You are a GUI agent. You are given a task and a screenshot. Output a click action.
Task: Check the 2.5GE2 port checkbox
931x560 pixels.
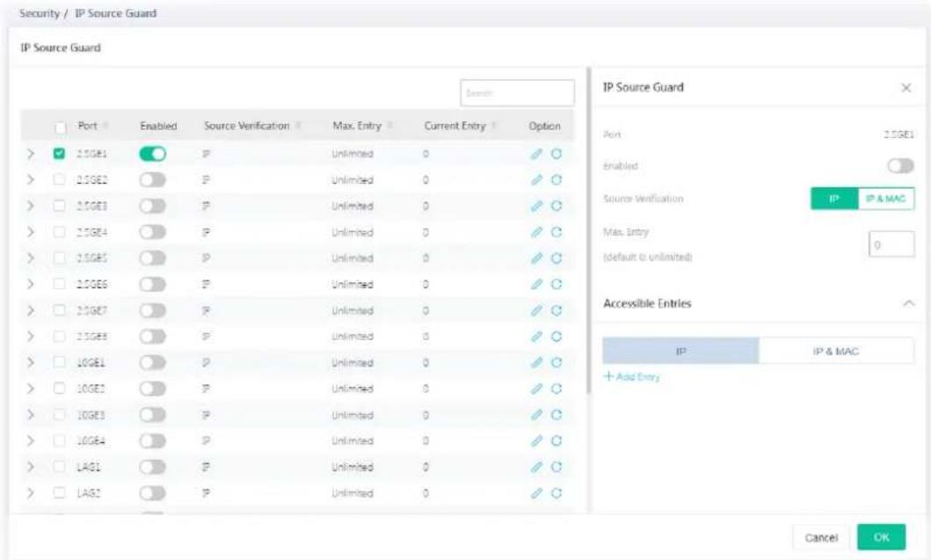click(x=59, y=180)
